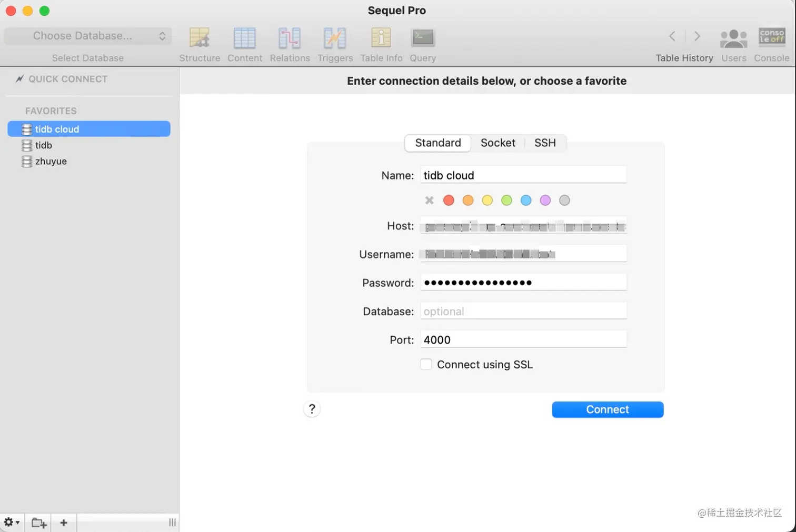Switch to the Socket connection tab
796x532 pixels.
[498, 143]
